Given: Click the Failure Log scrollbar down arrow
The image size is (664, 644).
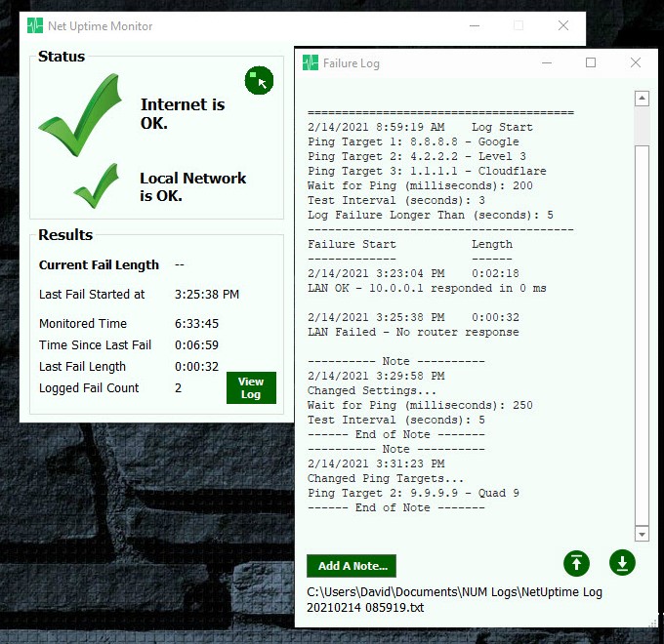Looking at the screenshot, I should pos(642,534).
